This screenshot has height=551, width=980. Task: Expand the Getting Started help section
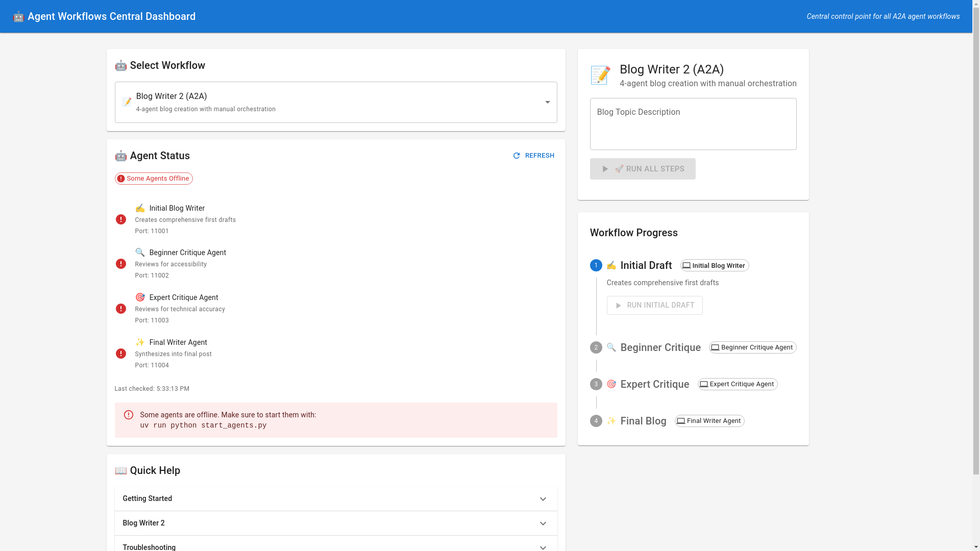point(336,499)
